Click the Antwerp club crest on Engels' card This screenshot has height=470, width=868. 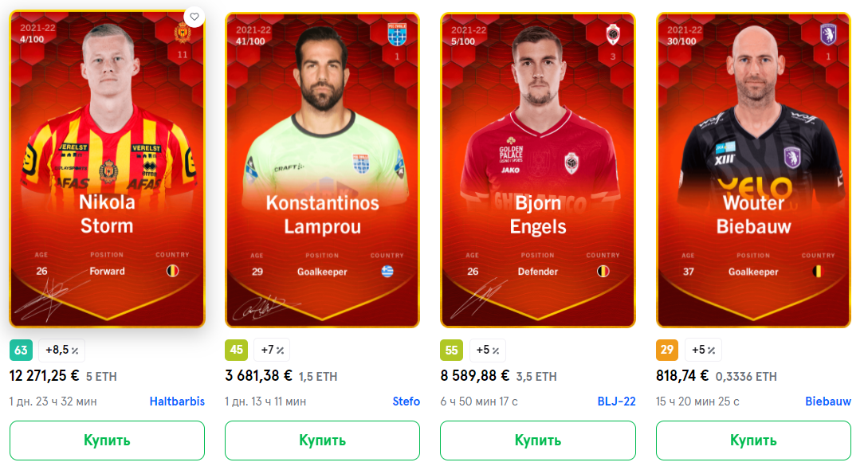[613, 35]
